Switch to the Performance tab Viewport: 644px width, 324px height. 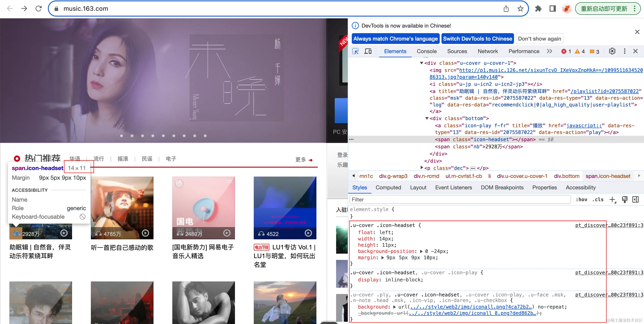524,51
